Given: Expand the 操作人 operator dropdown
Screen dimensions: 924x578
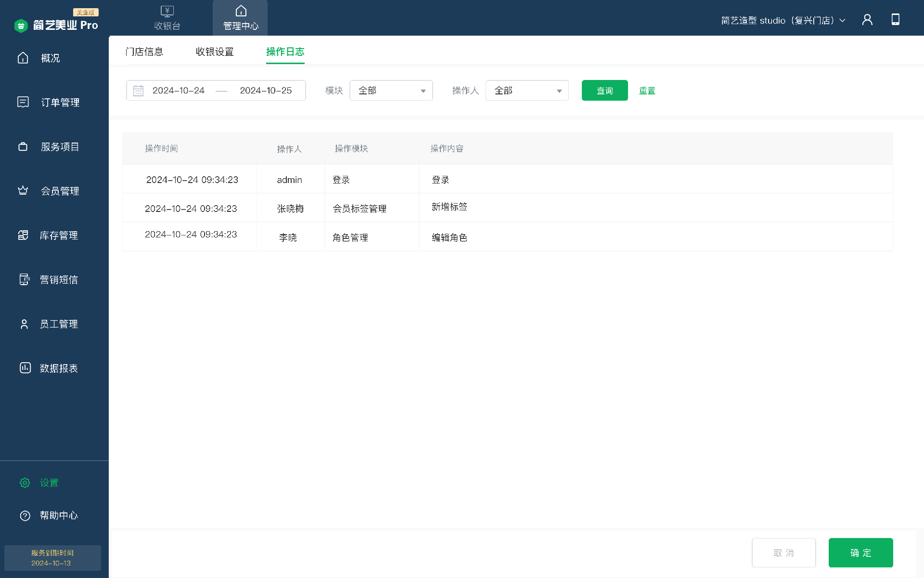Looking at the screenshot, I should (x=527, y=91).
